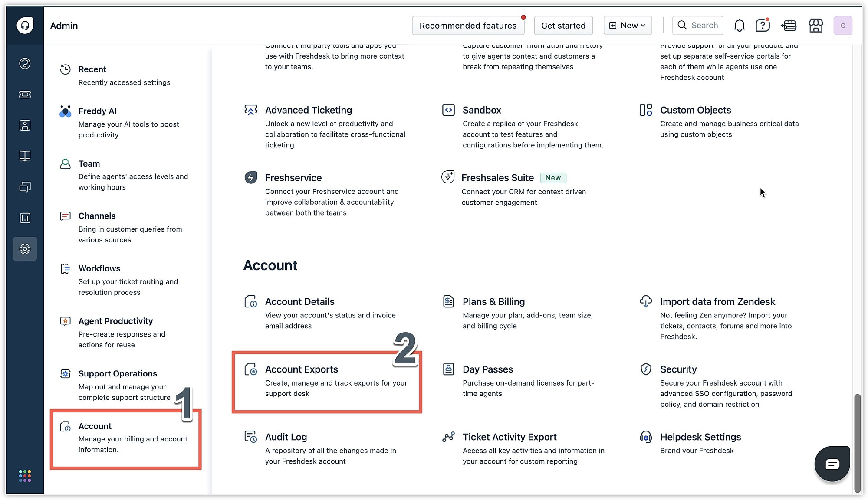Viewport: 868px width, 500px height.
Task: Open the Tickets icon in left sidebar
Action: [x=25, y=95]
